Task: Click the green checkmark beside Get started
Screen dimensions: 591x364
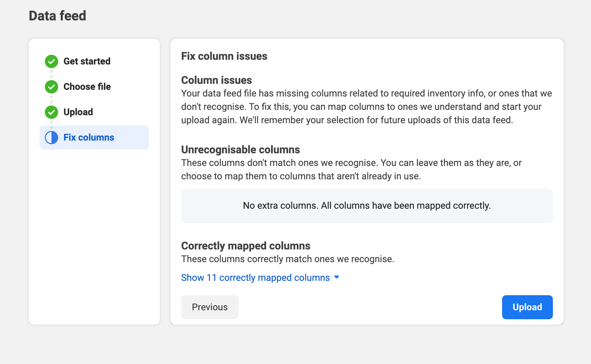Action: [x=51, y=61]
